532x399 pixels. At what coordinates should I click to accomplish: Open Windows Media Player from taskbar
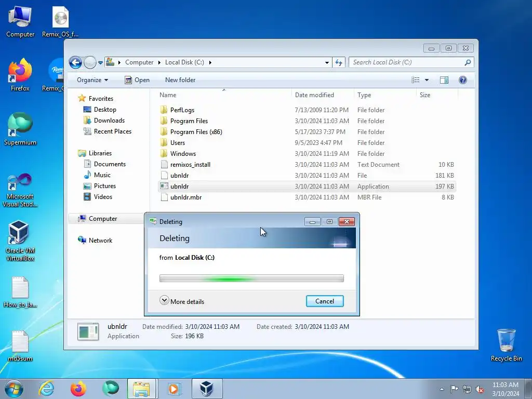[174, 389]
